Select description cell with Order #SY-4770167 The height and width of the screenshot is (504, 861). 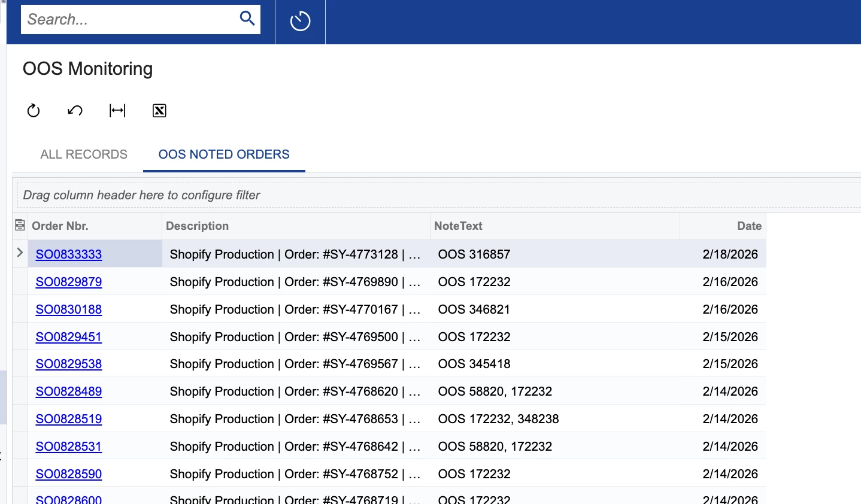click(296, 309)
